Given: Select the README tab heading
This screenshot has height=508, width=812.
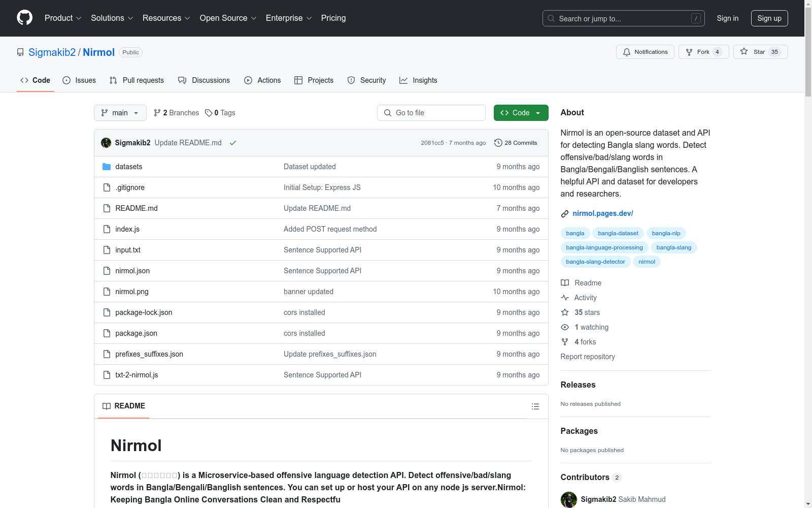Looking at the screenshot, I should 124,406.
